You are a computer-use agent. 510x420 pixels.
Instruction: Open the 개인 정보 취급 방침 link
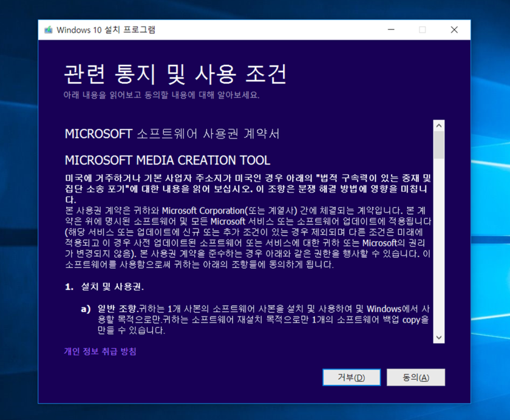(100, 351)
